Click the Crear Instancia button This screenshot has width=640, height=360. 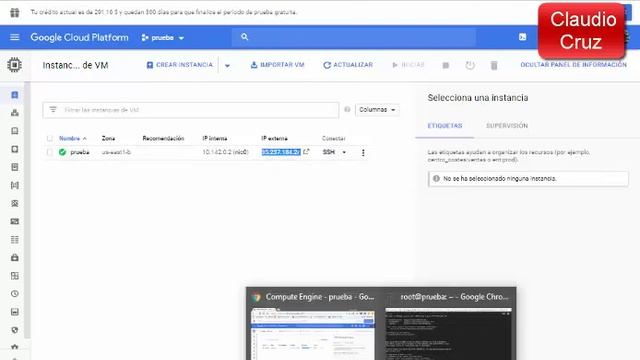click(x=180, y=65)
